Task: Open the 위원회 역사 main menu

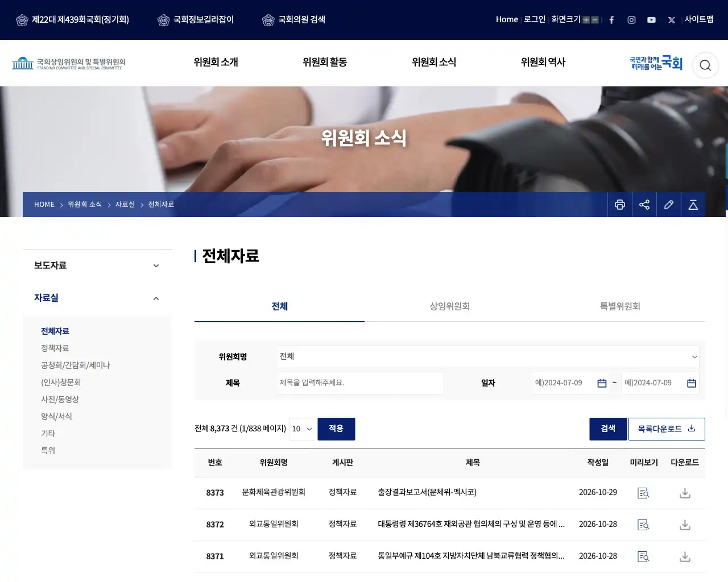Action: tap(543, 63)
